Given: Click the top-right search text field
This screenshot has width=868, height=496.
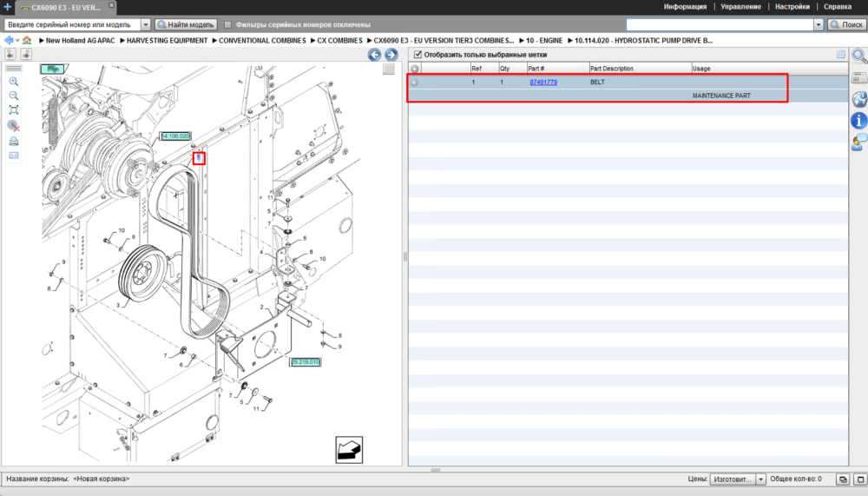Looking at the screenshot, I should 720,24.
